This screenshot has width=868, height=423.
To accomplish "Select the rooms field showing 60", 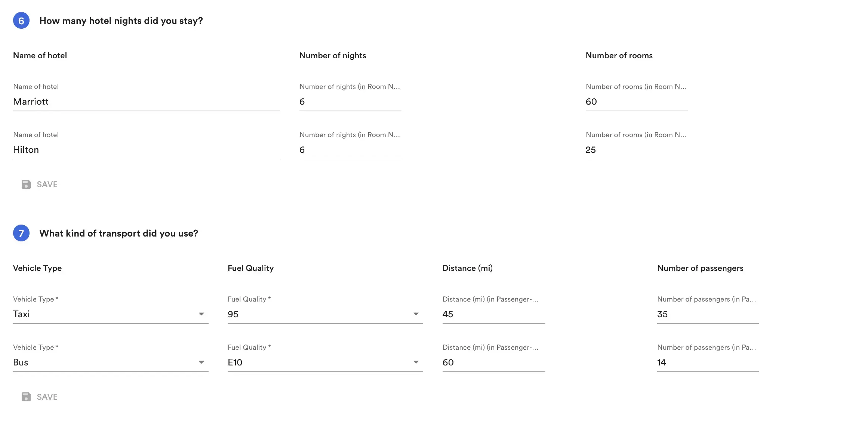I will point(635,101).
